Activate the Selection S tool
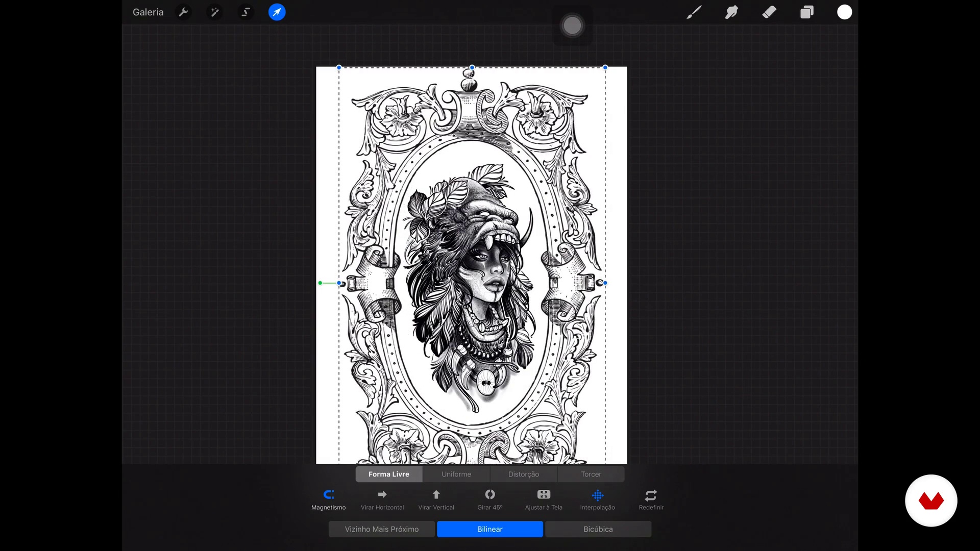980x551 pixels. coord(246,12)
